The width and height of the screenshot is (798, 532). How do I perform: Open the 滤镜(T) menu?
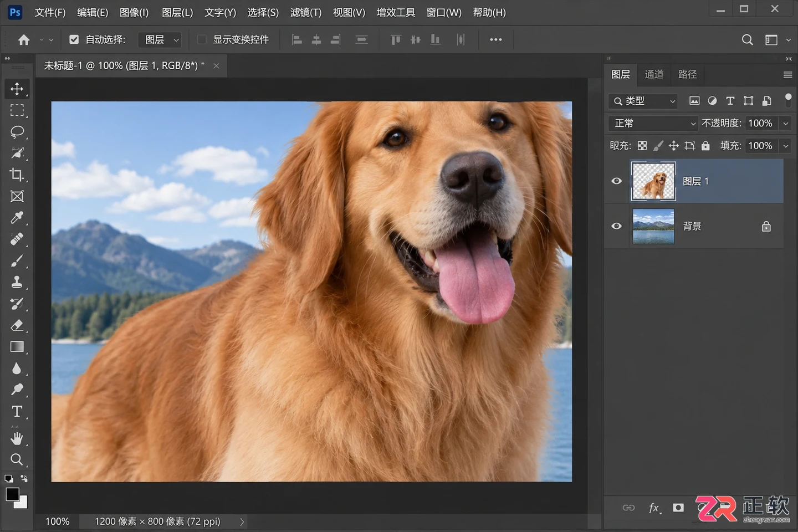[306, 12]
